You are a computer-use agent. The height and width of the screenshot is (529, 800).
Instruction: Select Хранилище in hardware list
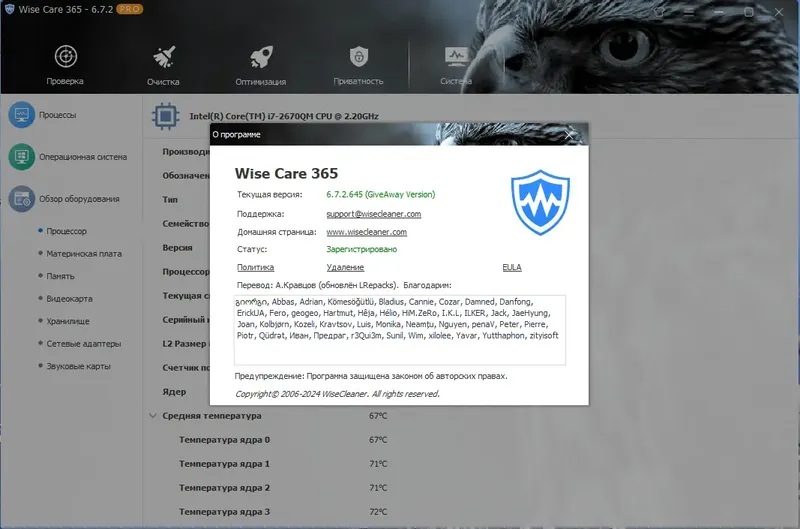tap(68, 321)
